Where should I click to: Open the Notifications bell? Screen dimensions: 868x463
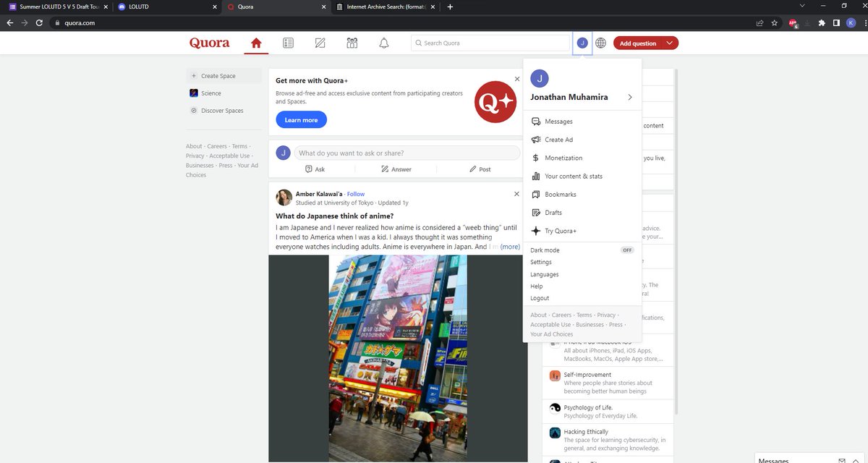(384, 43)
